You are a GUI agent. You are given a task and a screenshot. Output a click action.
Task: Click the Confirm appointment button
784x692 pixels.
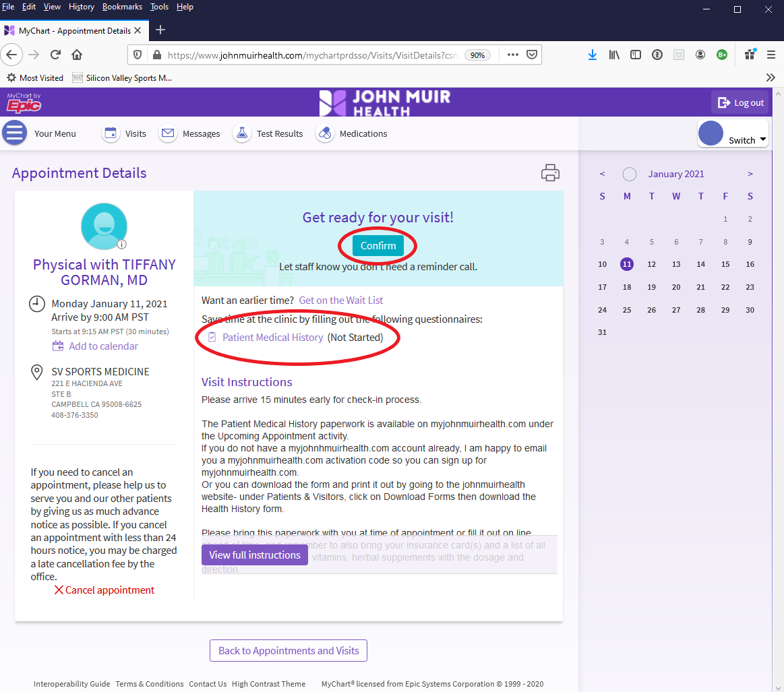pyautogui.click(x=378, y=245)
